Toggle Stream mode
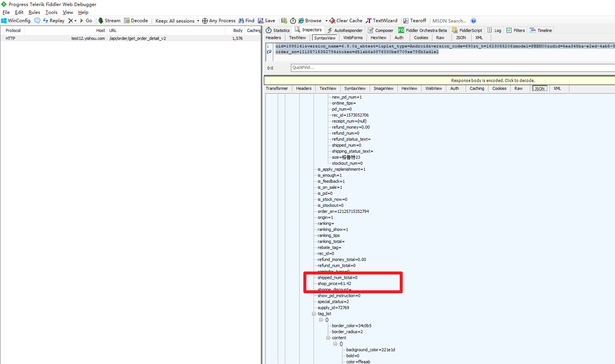Screen dimensions: 615x364 (x=109, y=21)
